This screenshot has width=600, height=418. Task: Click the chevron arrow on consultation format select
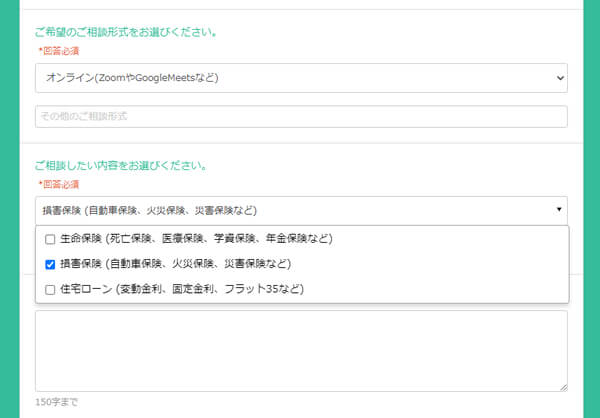coord(558,77)
